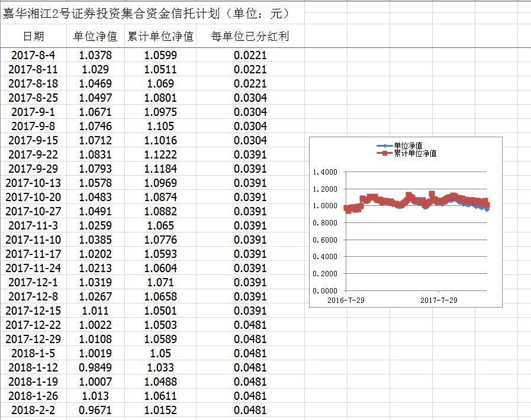Viewport: 531px width, 420px height.
Task: Click the cell containing 1.1222
Action: click(160, 154)
